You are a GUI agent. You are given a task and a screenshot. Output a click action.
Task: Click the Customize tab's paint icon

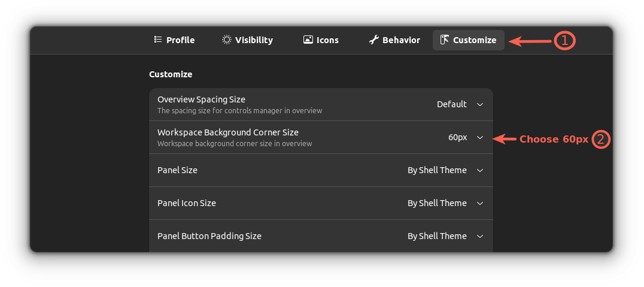(445, 40)
